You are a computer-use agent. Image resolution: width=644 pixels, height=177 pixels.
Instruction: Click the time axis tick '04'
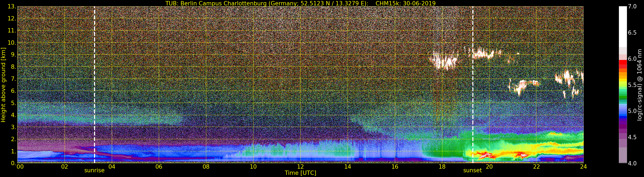point(112,167)
